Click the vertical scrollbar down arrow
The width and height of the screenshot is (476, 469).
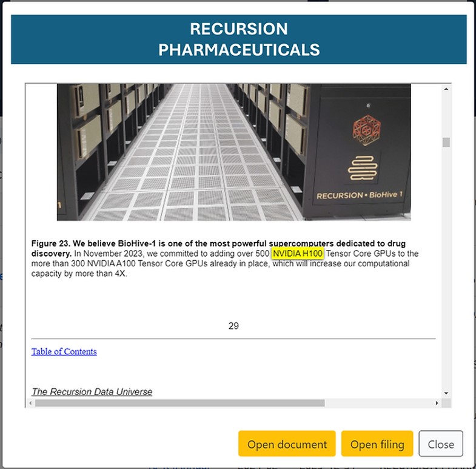[446, 393]
